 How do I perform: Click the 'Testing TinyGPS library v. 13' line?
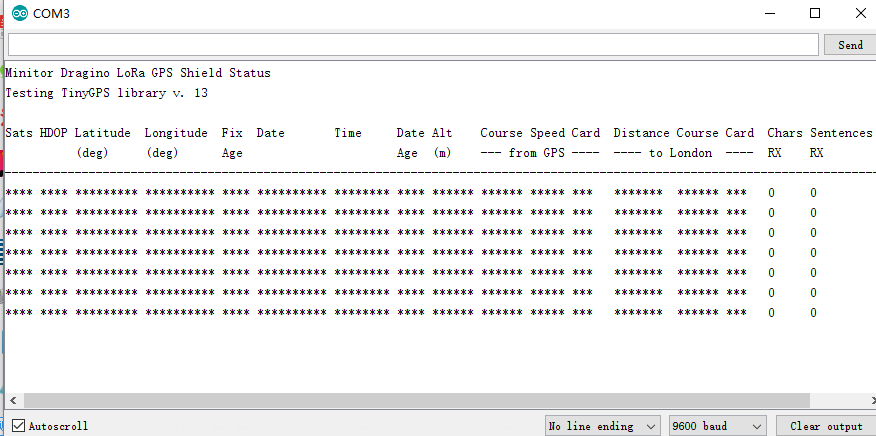107,93
